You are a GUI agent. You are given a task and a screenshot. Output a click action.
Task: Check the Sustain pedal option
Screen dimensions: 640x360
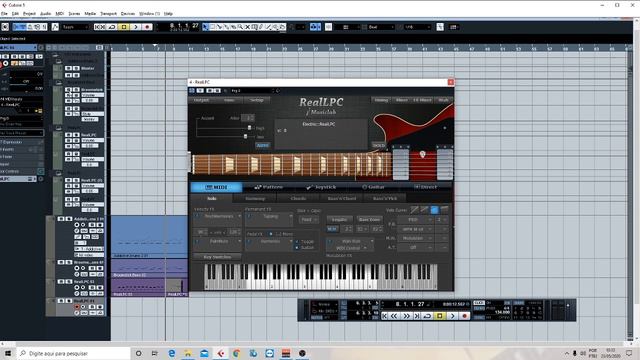[297, 248]
